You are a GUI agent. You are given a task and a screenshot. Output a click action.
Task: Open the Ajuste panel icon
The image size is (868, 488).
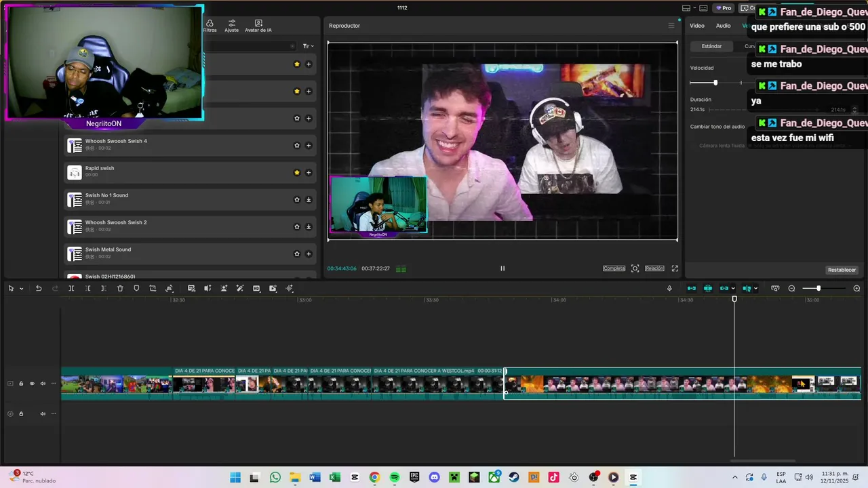click(x=231, y=26)
